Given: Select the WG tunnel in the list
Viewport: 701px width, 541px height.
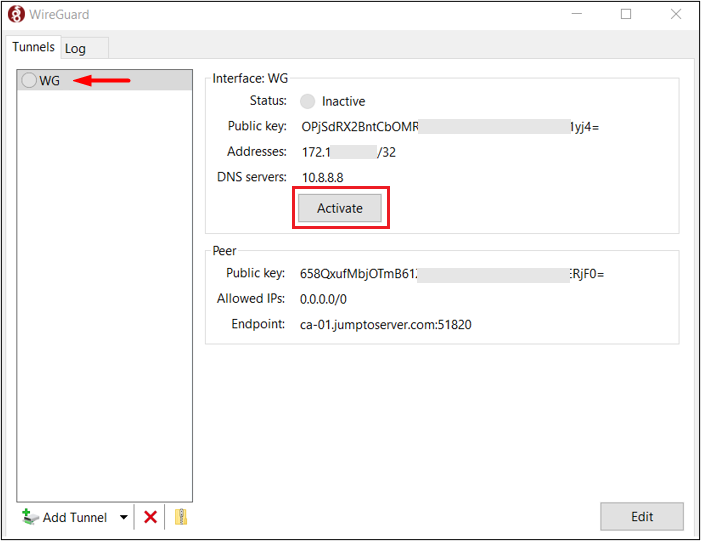Looking at the screenshot, I should [x=105, y=80].
